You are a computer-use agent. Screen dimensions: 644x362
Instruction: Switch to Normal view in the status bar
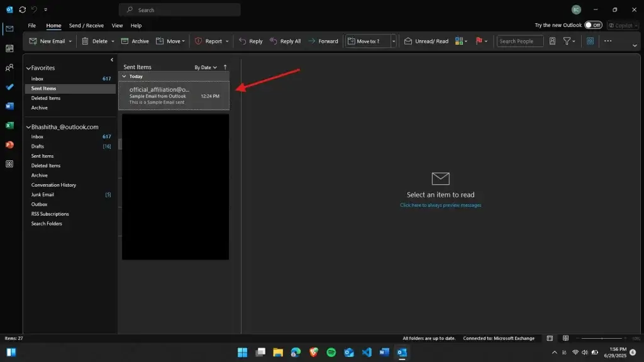click(550, 338)
